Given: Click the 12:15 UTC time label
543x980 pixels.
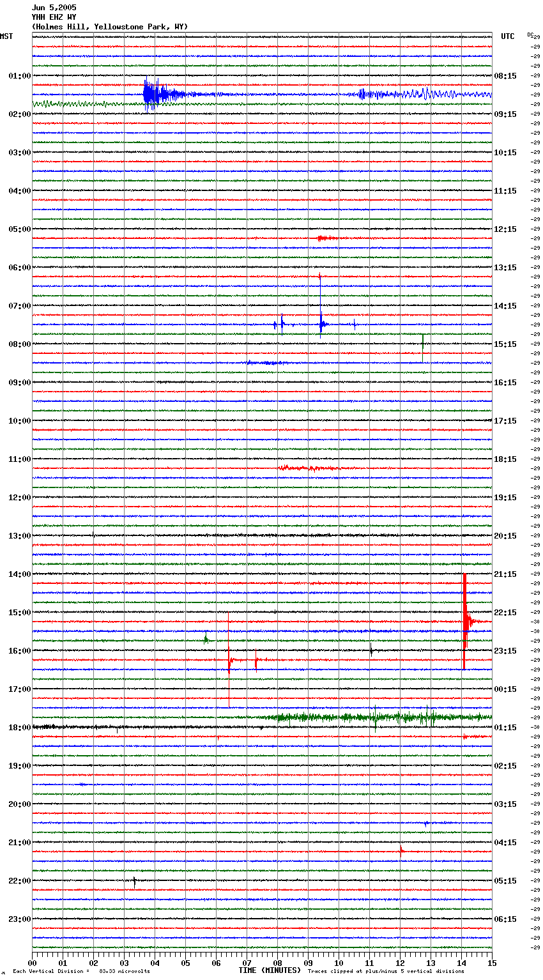Looking at the screenshot, I should point(505,229).
